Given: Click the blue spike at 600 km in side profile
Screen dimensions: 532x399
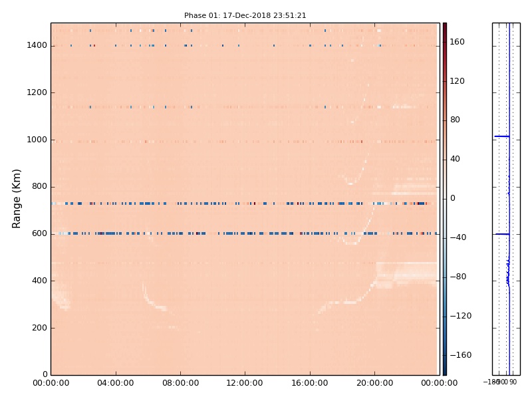Looking at the screenshot, I should pos(502,234).
